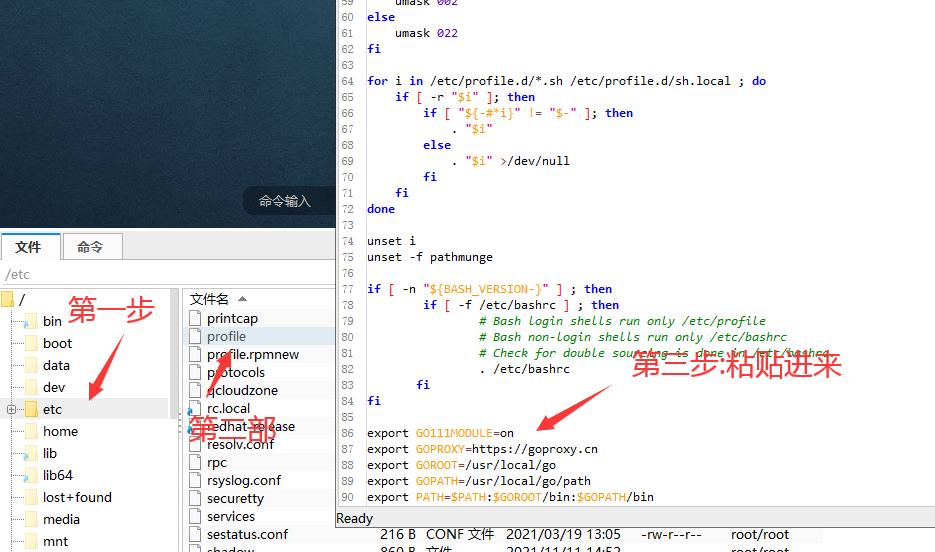Select the rc.local file
This screenshot has width=935, height=552.
click(228, 408)
